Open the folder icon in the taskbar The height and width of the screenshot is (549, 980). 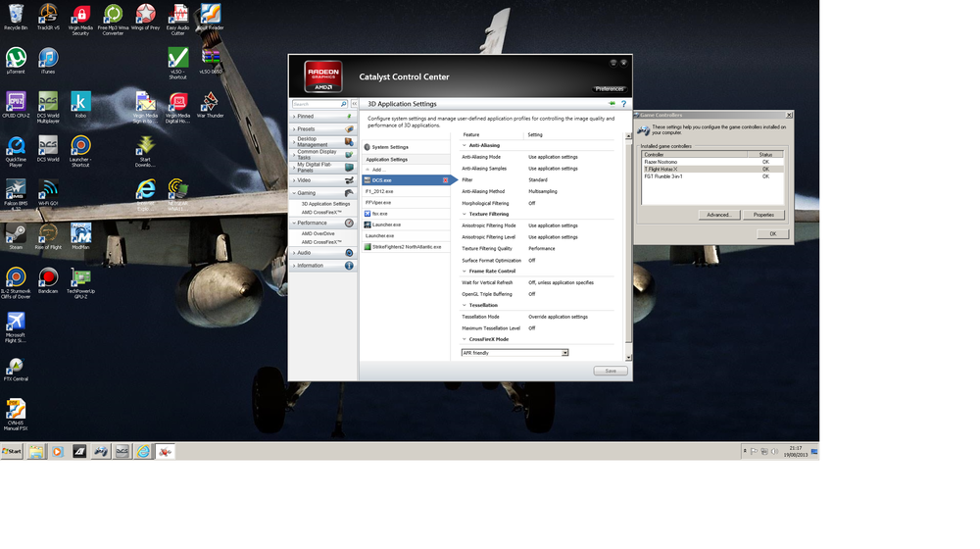pos(36,451)
